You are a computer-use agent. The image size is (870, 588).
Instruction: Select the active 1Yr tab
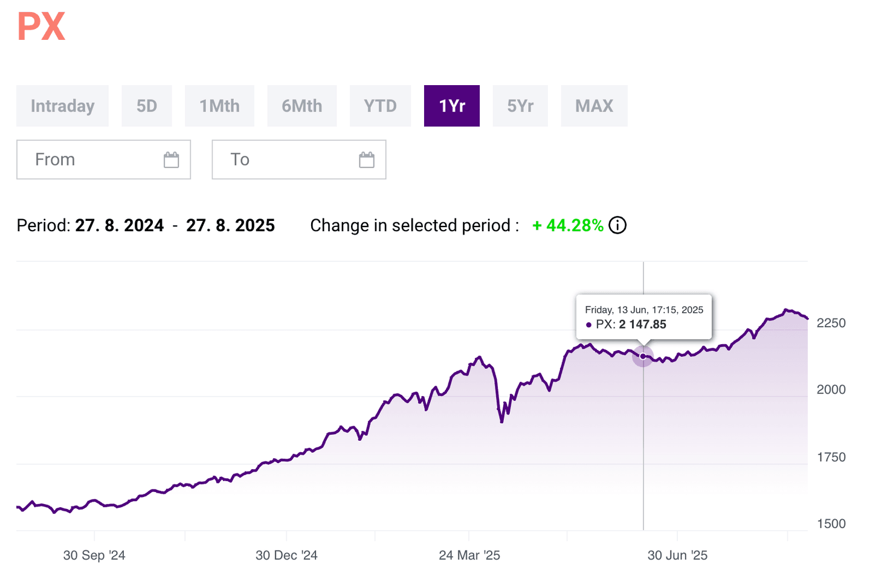pyautogui.click(x=452, y=106)
